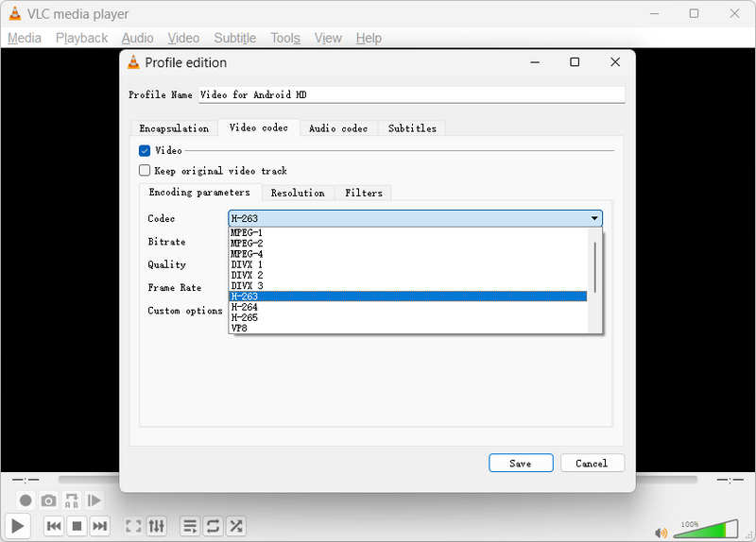Toggle loop mode icon
This screenshot has width=756, height=542.
pyautogui.click(x=213, y=526)
